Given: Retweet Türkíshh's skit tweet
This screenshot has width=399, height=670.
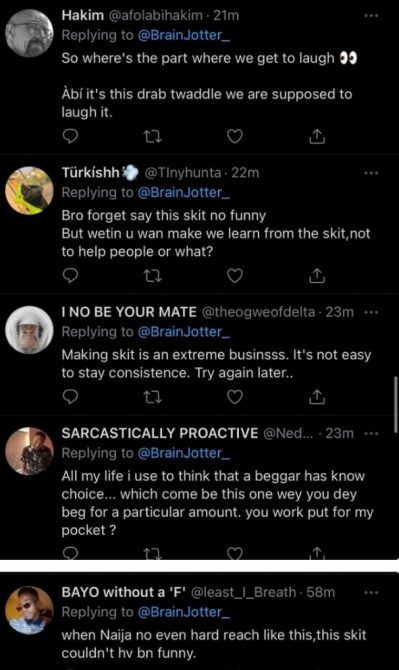Looking at the screenshot, I should point(152,276).
